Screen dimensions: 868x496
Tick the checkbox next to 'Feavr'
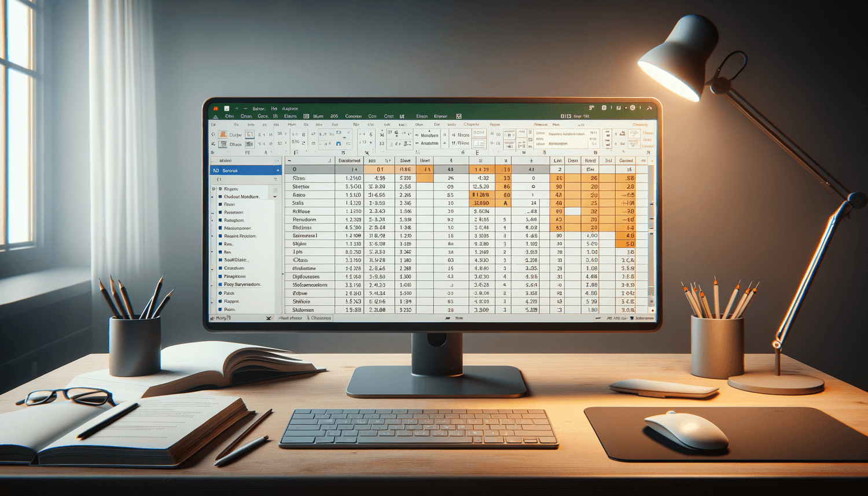coord(220,204)
